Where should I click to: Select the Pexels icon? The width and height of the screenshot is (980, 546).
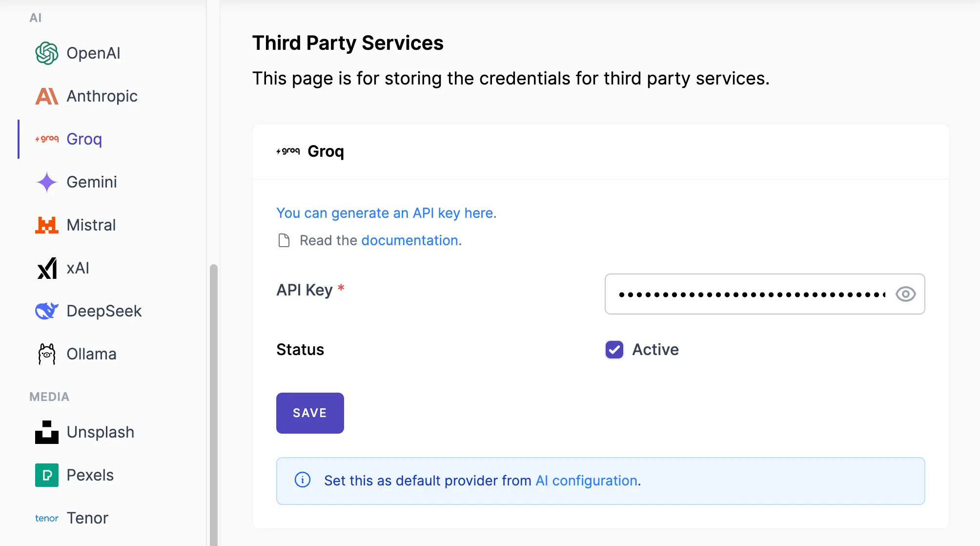coord(47,475)
